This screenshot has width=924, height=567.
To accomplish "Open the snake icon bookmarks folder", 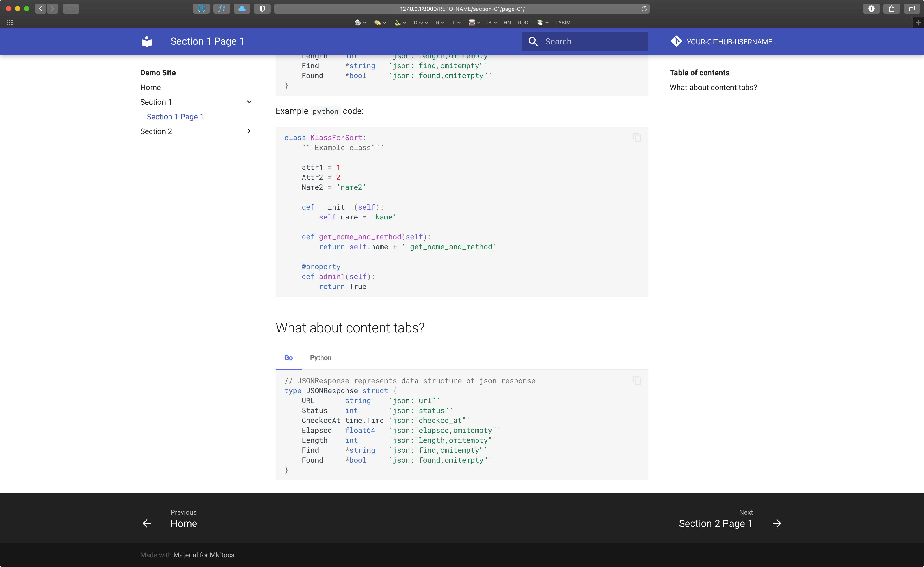I will click(x=400, y=23).
